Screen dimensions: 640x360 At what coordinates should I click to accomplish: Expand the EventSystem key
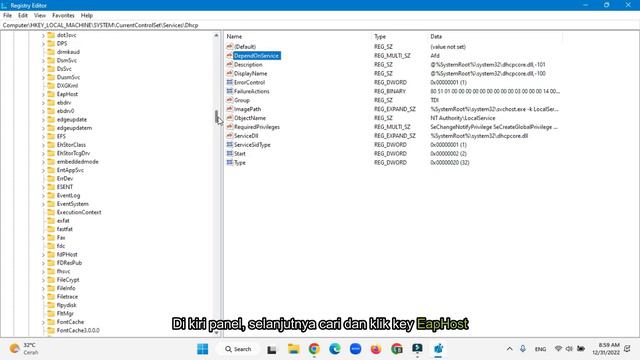[x=43, y=204]
